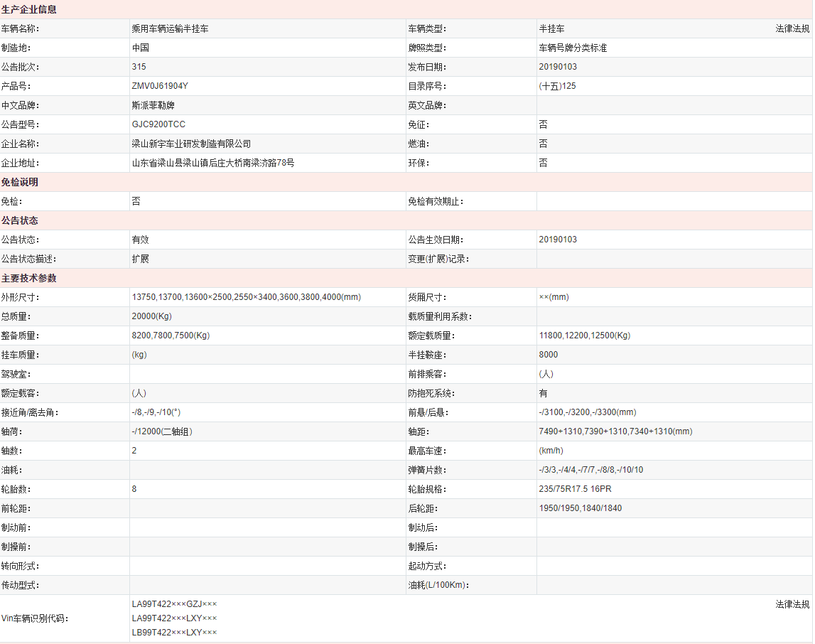Click the 法律法规 link in the 车辆类型 row
Image resolution: width=815 pixels, height=644 pixels.
pyautogui.click(x=792, y=29)
